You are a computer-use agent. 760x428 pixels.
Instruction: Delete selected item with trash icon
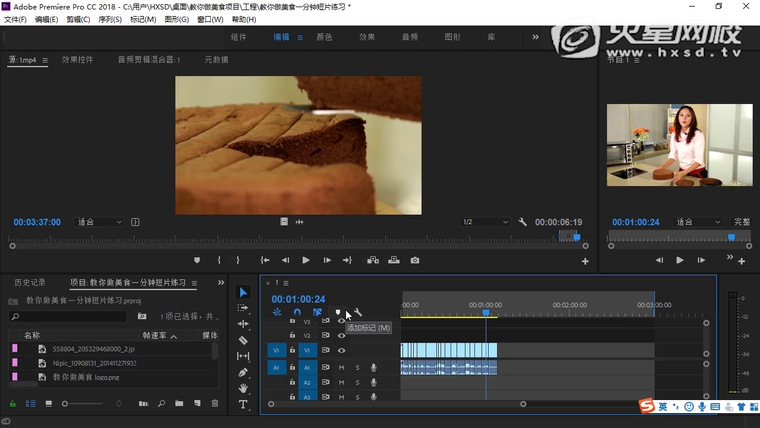pyautogui.click(x=214, y=403)
